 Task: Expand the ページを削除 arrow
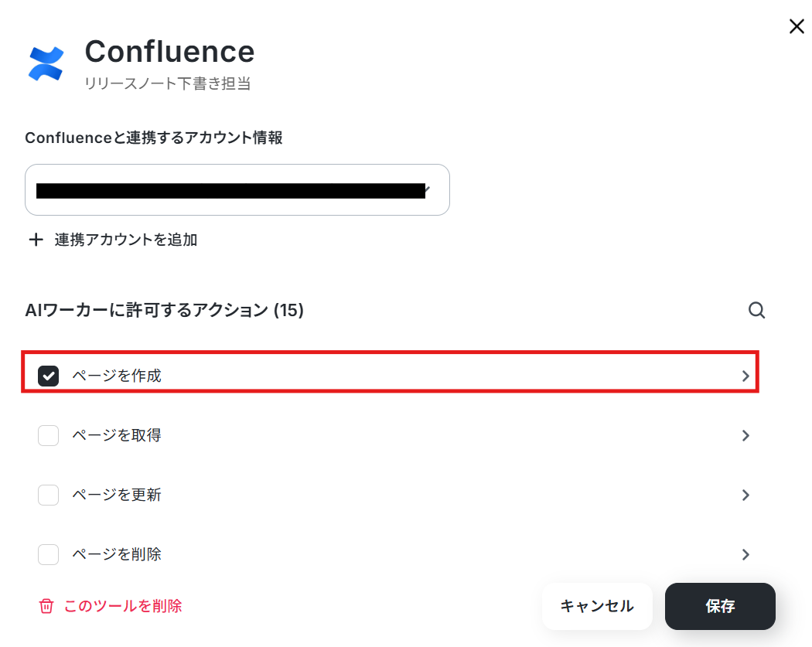745,554
